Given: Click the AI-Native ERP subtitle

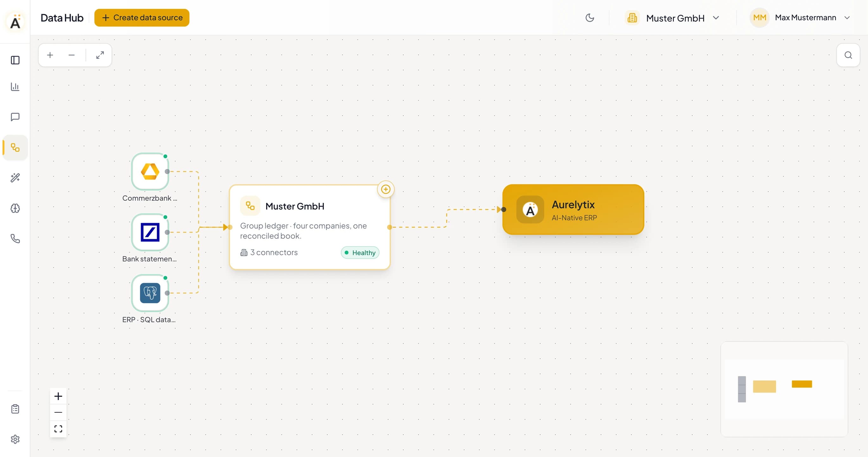Looking at the screenshot, I should point(574,218).
